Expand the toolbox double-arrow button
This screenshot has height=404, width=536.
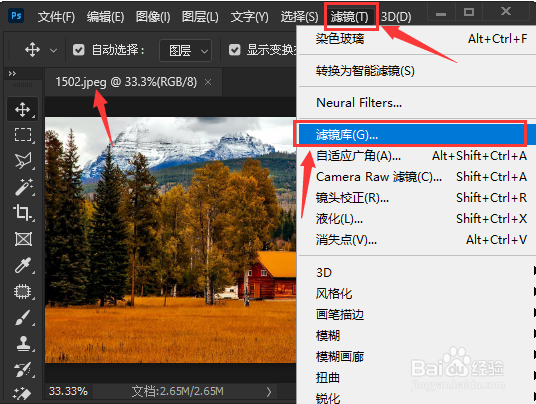tap(12, 73)
